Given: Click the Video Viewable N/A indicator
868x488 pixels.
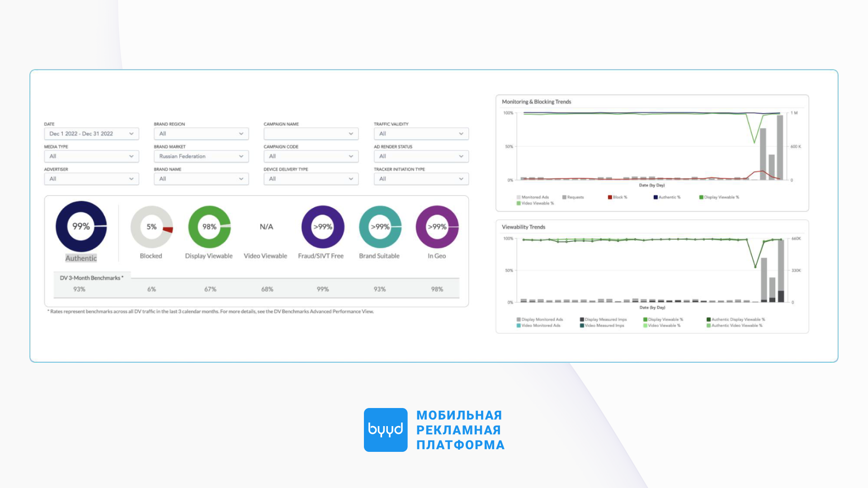Looking at the screenshot, I should pyautogui.click(x=266, y=227).
